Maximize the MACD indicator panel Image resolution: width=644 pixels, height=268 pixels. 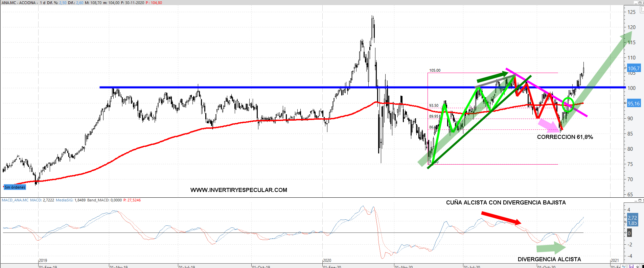click(640, 200)
